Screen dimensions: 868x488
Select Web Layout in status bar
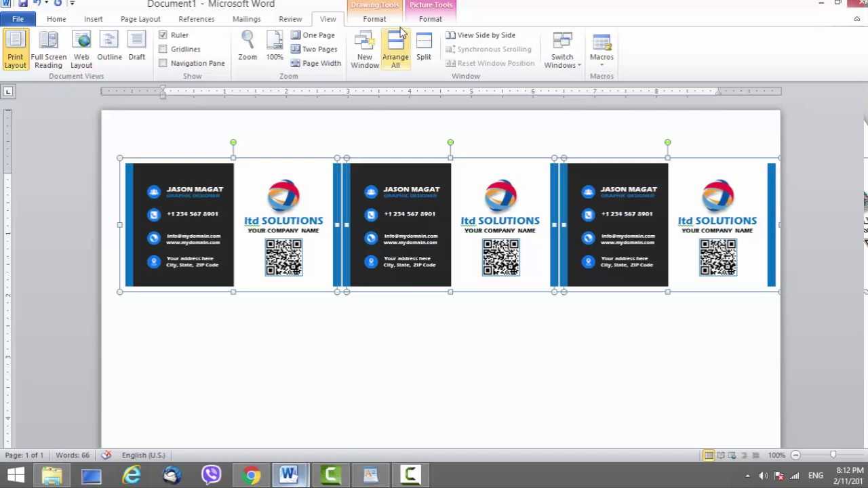pyautogui.click(x=733, y=455)
